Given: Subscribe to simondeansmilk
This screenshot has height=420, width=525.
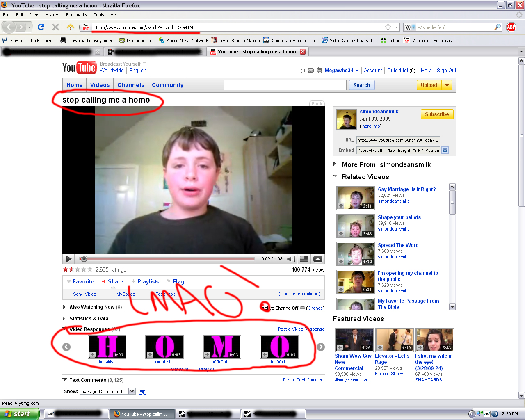Looking at the screenshot, I should coord(437,114).
